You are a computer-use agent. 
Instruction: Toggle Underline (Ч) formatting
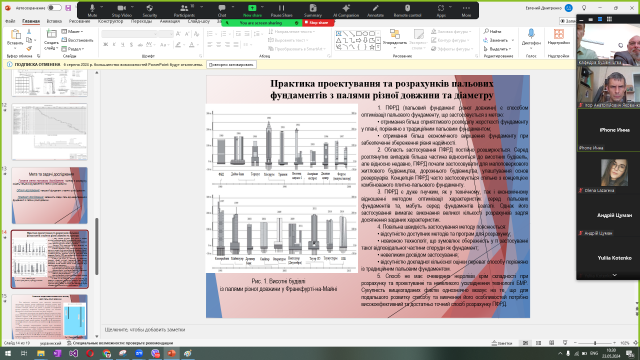point(122,44)
